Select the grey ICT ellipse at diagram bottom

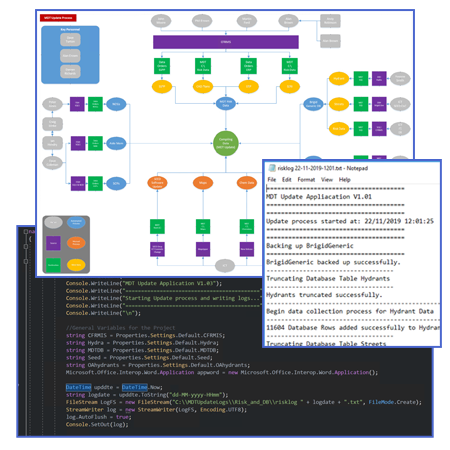(x=225, y=266)
